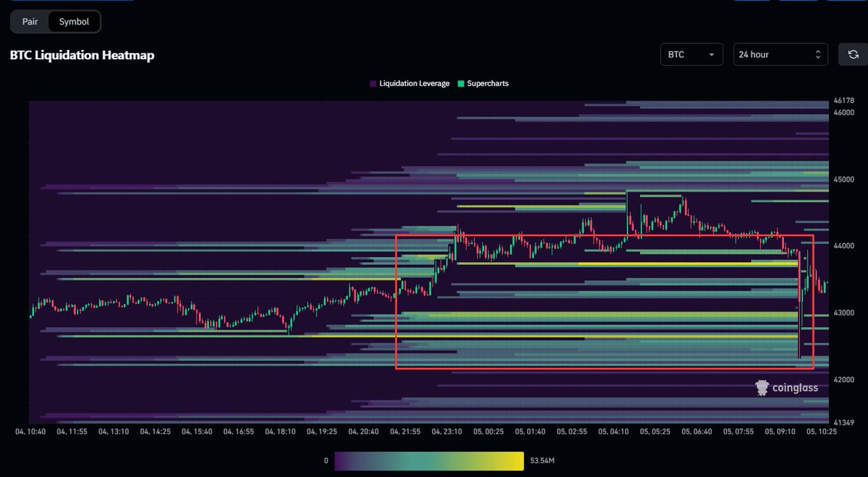Switch to the Pair view

29,21
